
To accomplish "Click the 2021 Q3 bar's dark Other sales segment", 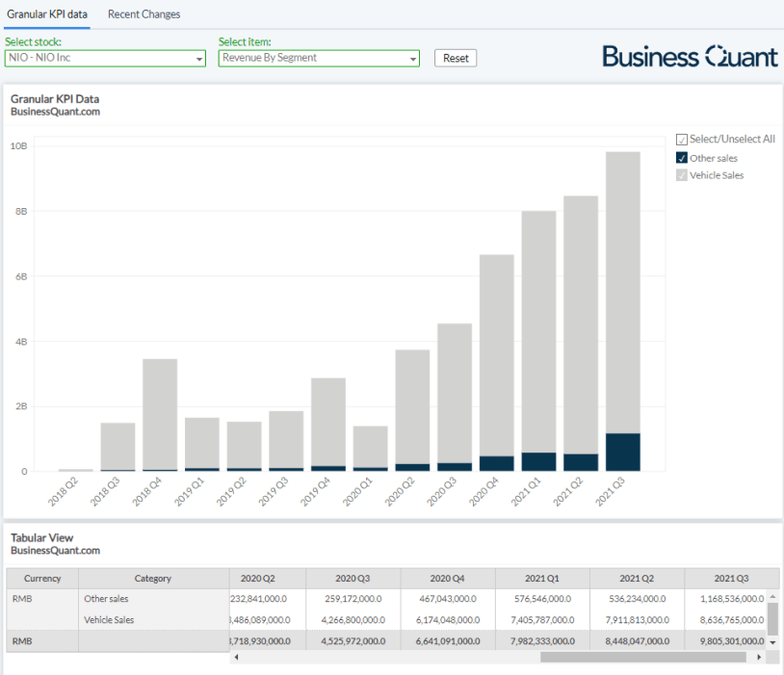I will pos(623,452).
